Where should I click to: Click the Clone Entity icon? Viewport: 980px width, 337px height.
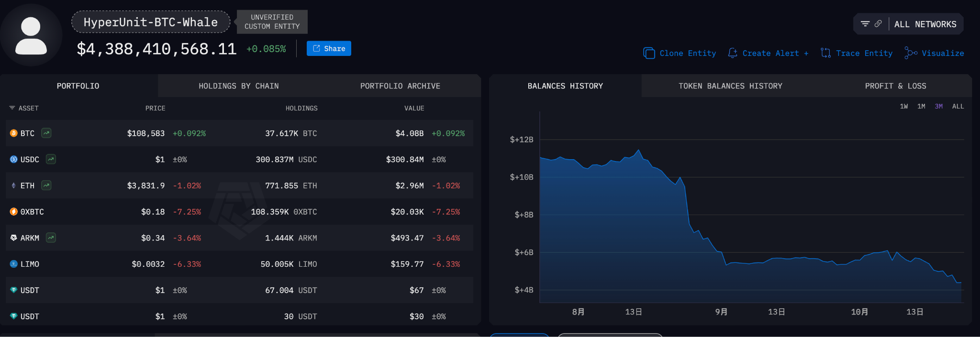pyautogui.click(x=649, y=53)
